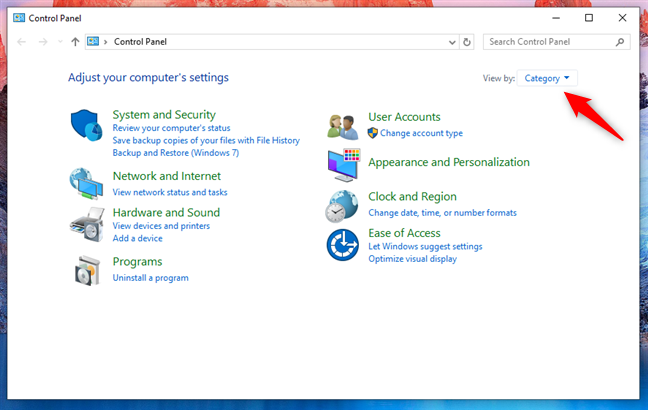
Task: Go back with the left arrow button
Action: [x=21, y=42]
